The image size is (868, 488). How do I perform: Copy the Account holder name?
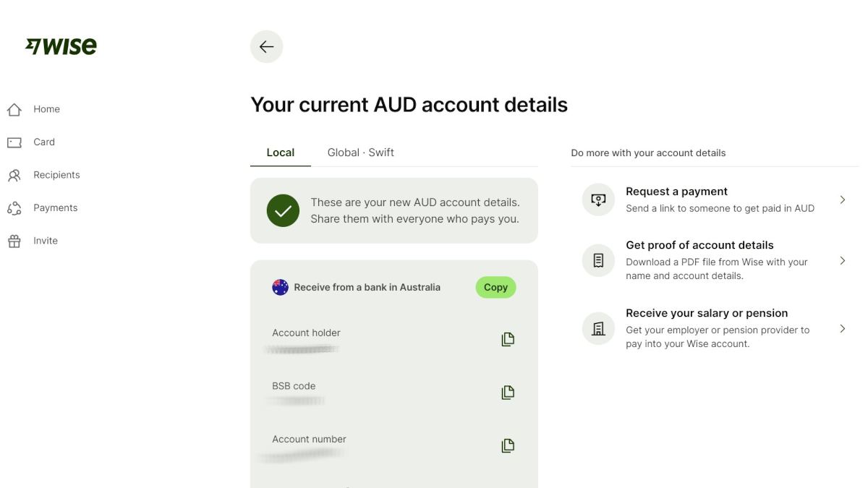coord(508,339)
